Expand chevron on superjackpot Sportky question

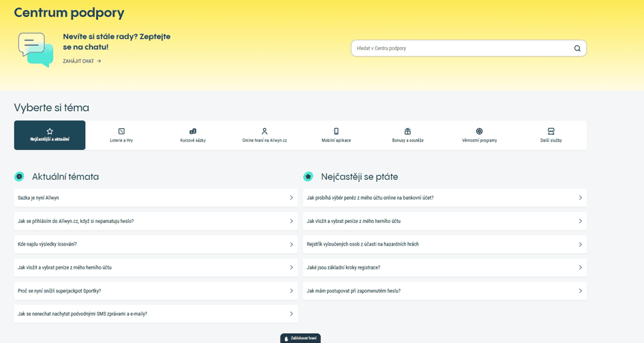(x=291, y=290)
